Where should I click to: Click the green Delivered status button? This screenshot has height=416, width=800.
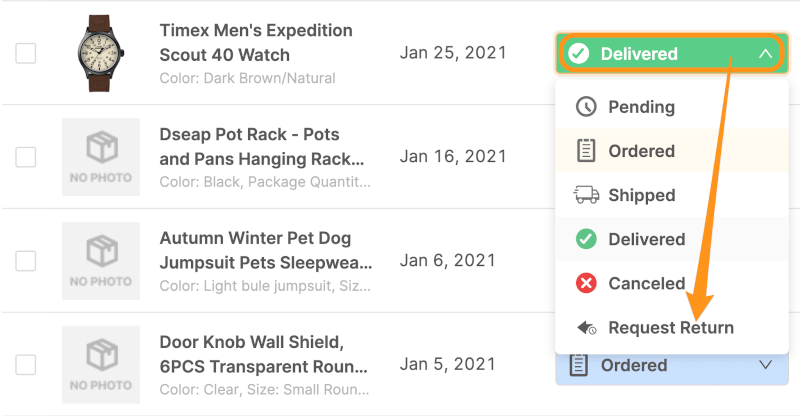(x=671, y=53)
